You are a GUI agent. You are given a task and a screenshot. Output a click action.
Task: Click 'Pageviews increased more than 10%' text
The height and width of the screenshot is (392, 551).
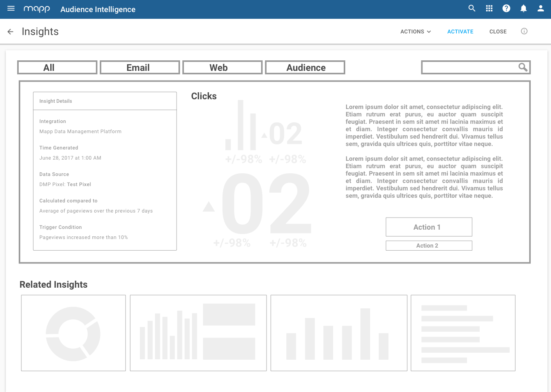coord(83,237)
